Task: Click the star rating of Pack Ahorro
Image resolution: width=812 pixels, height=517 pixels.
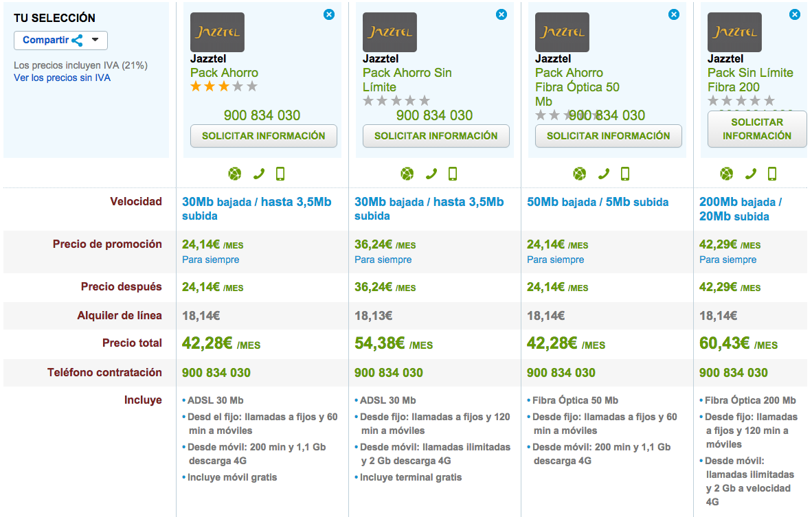Action: point(224,87)
